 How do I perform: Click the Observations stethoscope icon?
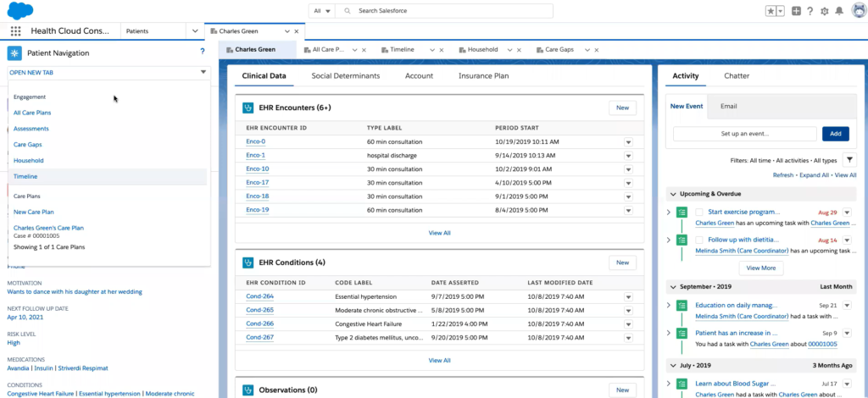click(x=248, y=390)
